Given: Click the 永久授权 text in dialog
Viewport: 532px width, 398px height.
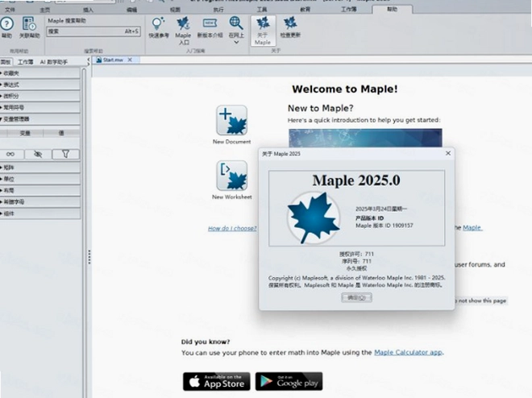Looking at the screenshot, I should tap(356, 268).
